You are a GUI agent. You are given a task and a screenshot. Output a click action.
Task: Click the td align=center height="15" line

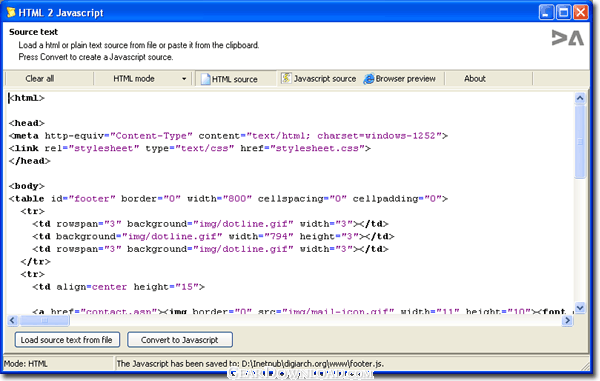(x=119, y=287)
